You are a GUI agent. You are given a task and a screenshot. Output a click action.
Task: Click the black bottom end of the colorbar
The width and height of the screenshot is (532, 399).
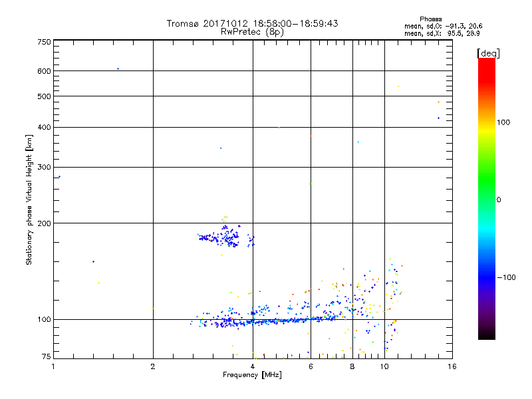[x=487, y=334]
